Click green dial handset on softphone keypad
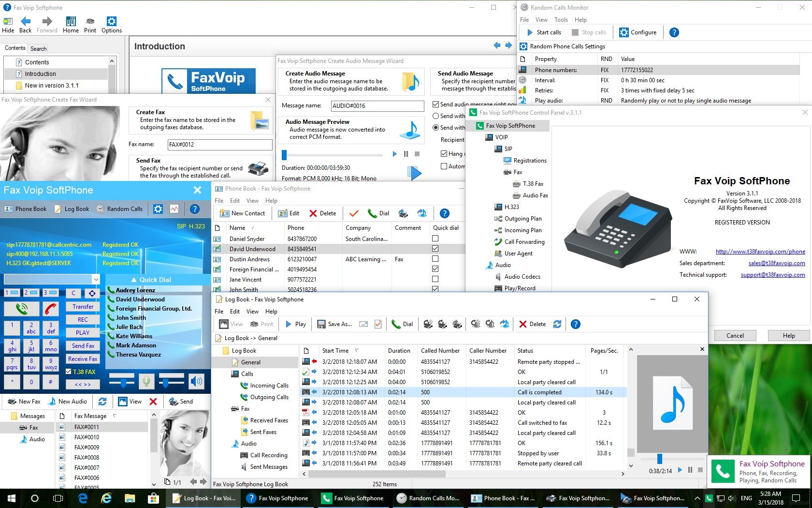Screen dimensions: 812x508 tap(21, 308)
